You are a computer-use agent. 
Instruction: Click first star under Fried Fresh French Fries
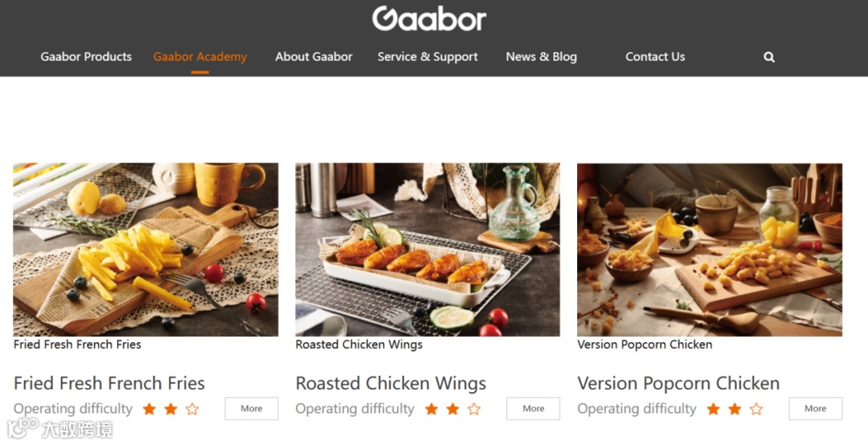coord(149,409)
